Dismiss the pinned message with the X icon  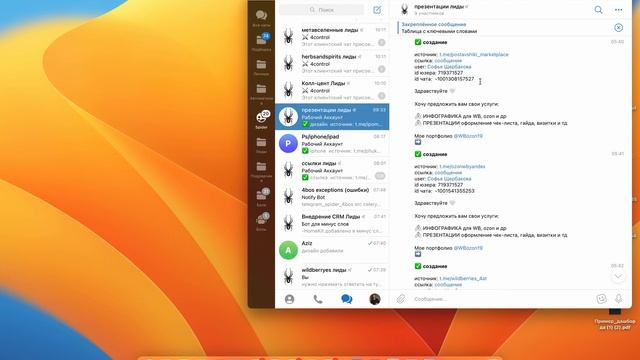[x=618, y=27]
